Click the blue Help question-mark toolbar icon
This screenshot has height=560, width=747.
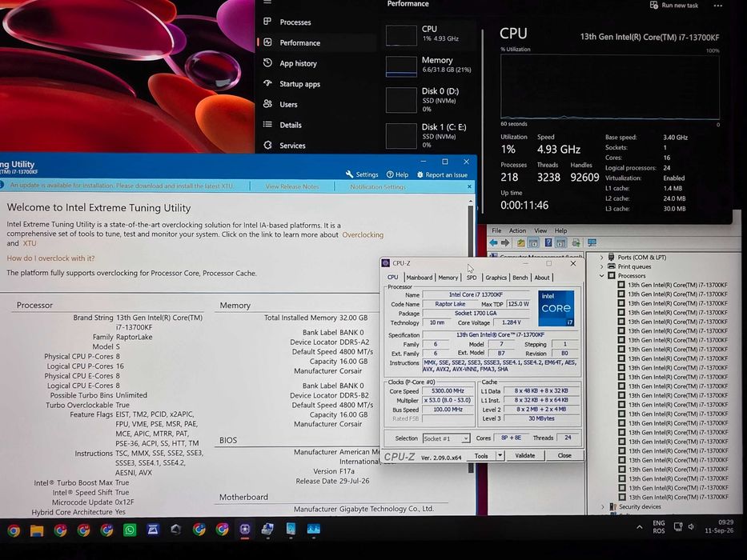point(548,243)
